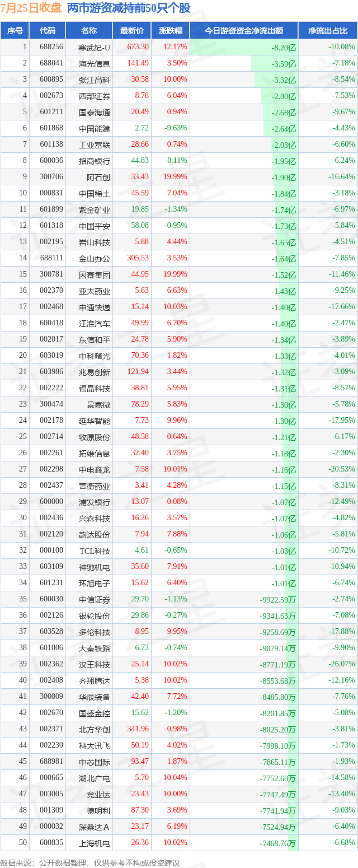Click 北方华创 price 341.96
The width and height of the screenshot is (358, 868).
coord(138,729)
